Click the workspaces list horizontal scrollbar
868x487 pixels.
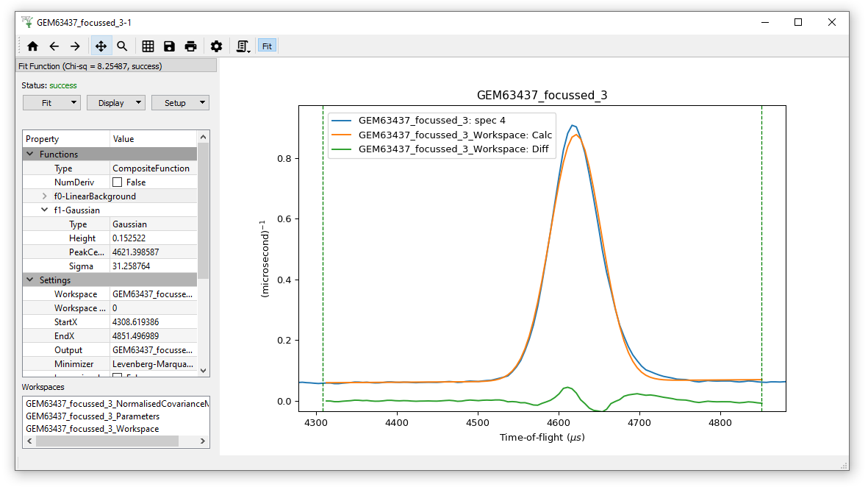click(107, 441)
